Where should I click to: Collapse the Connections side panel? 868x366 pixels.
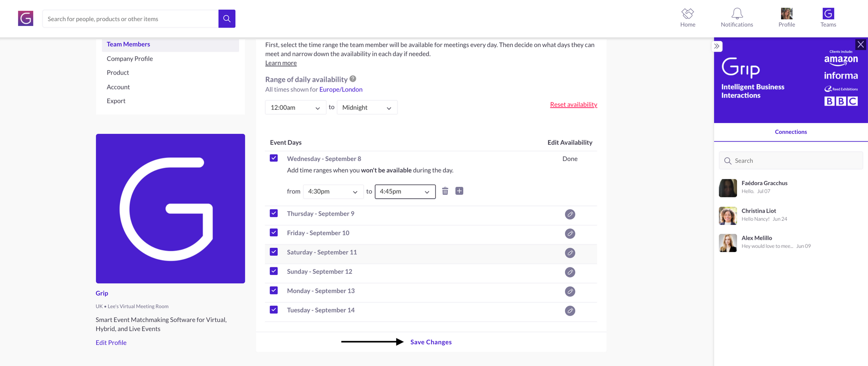coord(717,46)
